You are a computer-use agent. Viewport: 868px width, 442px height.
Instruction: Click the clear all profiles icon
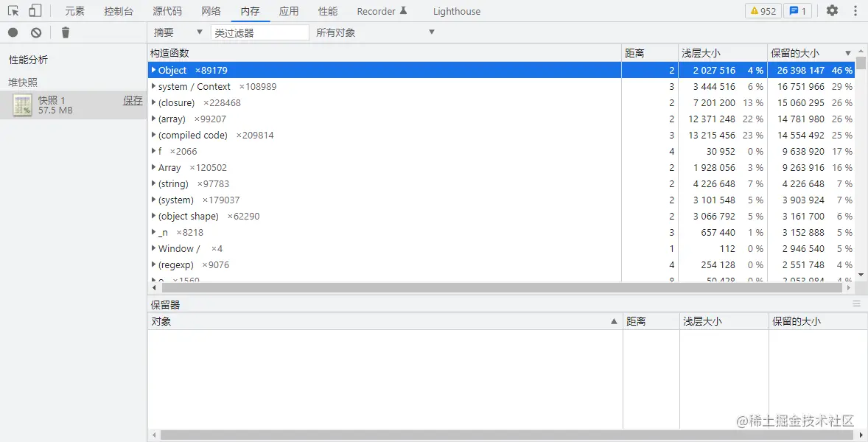(x=36, y=32)
